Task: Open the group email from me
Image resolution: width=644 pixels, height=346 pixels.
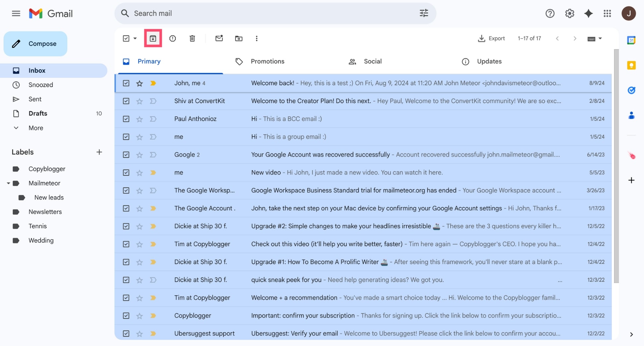Action: 363,137
